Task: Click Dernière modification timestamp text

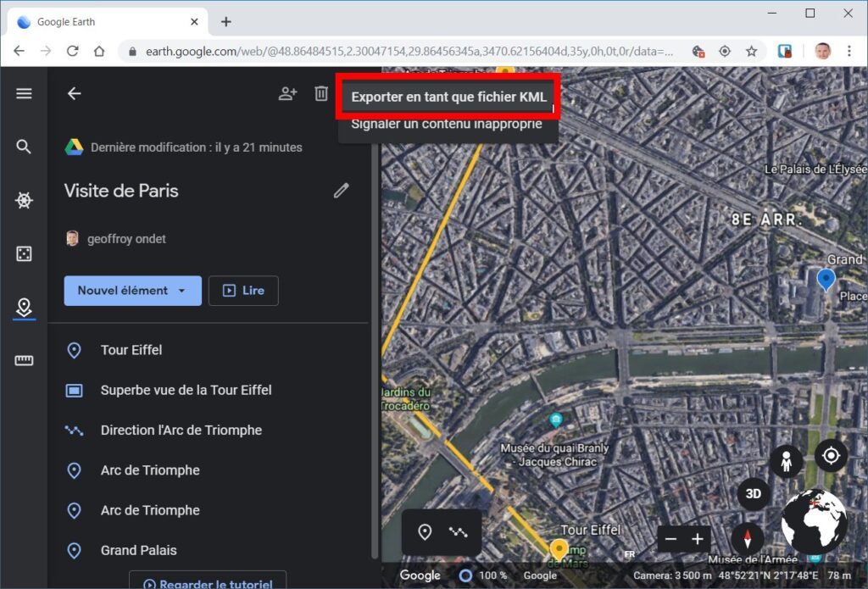Action: (x=197, y=147)
